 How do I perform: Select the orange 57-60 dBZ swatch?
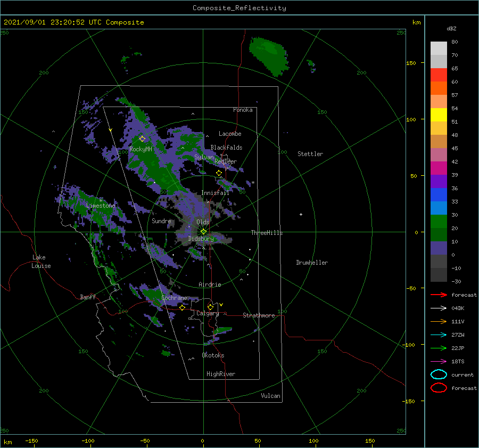pos(439,88)
